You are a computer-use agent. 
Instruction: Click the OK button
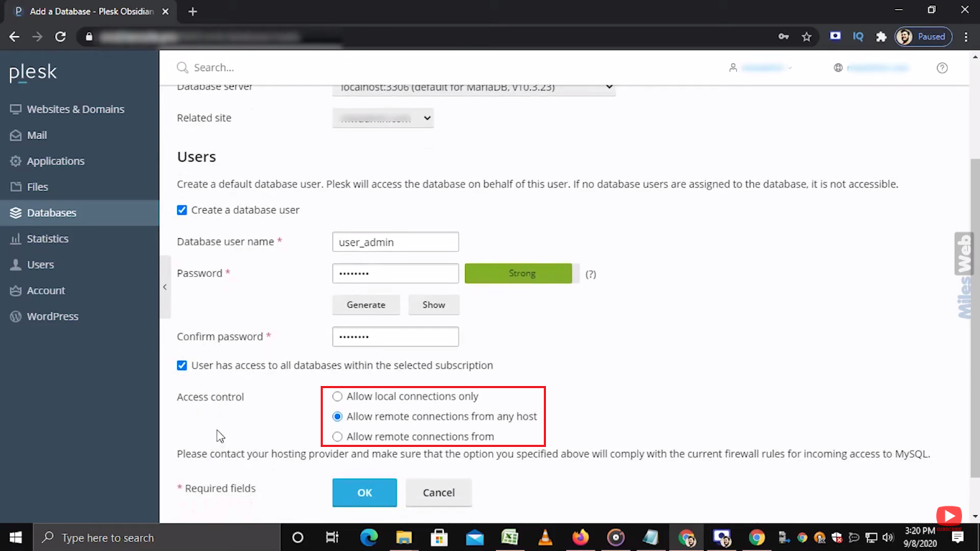coord(364,493)
